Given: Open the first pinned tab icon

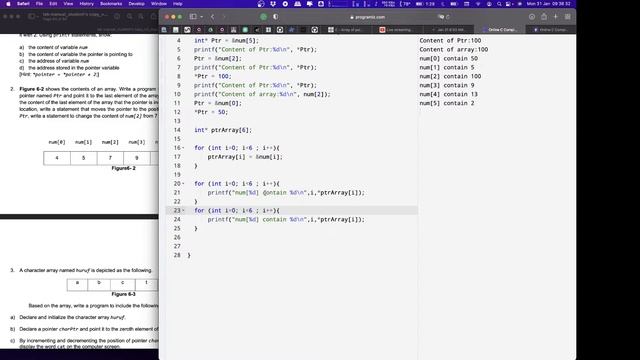Looking at the screenshot, I should tap(164, 30).
